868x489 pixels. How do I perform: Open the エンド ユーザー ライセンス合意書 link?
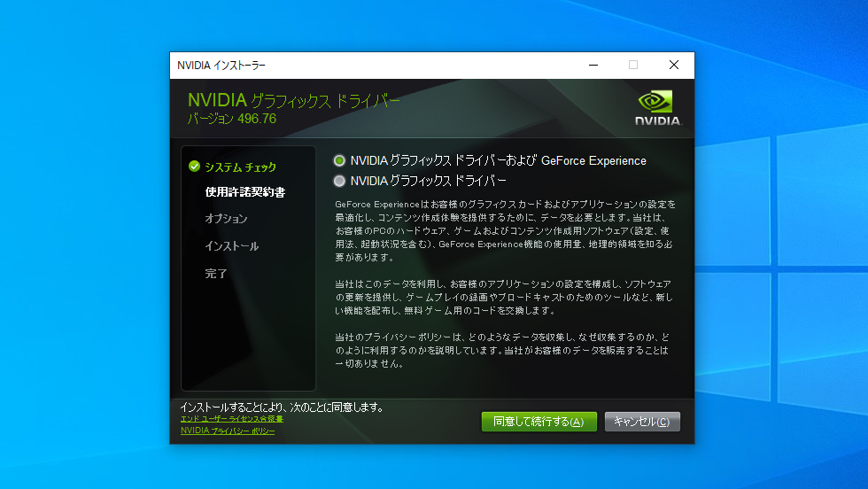point(232,419)
